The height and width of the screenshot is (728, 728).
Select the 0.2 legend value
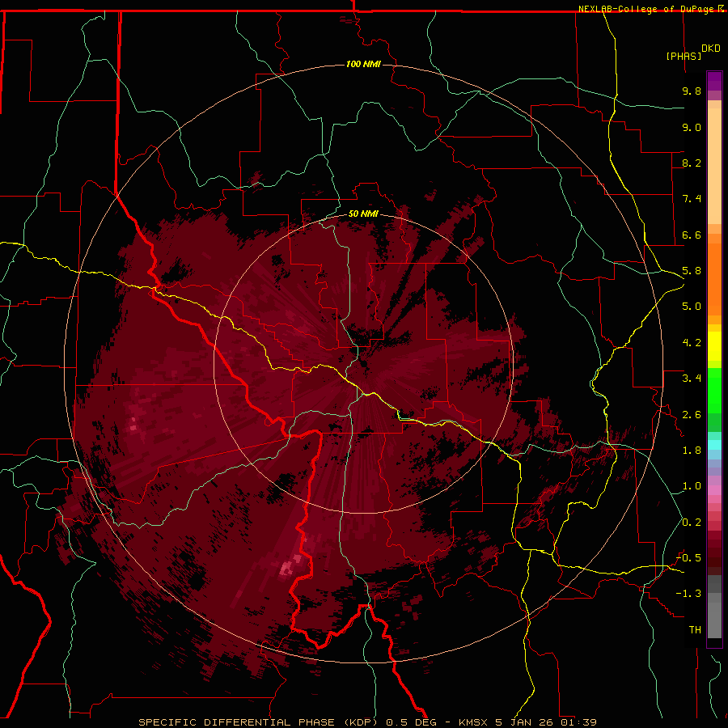(692, 523)
